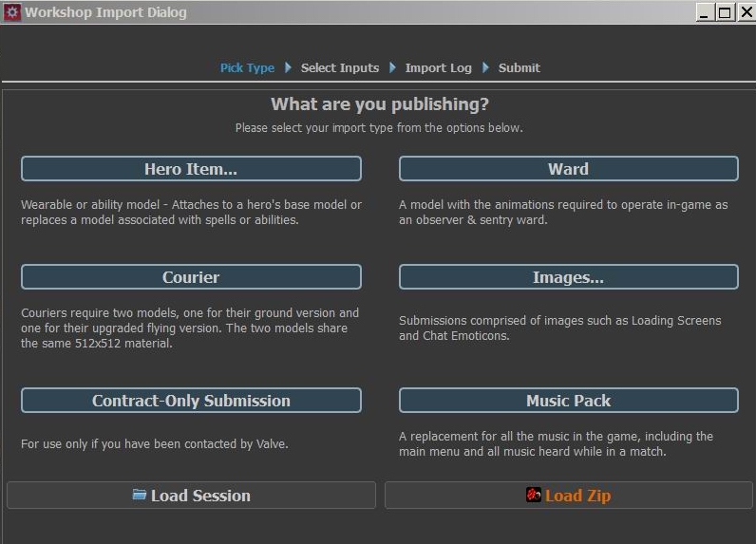Image resolution: width=756 pixels, height=544 pixels.
Task: Maximize the Workshop Import Dialog window
Action: 724,12
